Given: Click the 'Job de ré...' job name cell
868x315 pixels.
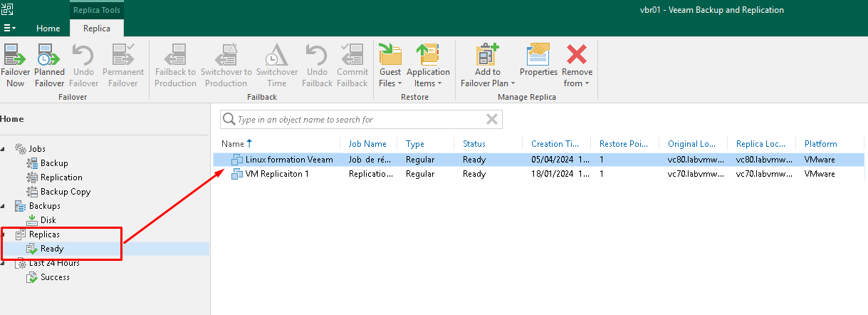Looking at the screenshot, I should [368, 160].
